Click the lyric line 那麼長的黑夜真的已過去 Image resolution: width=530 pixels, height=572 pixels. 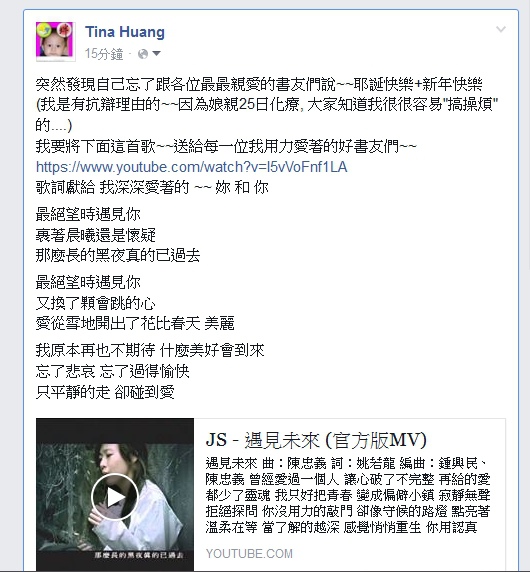[118, 255]
